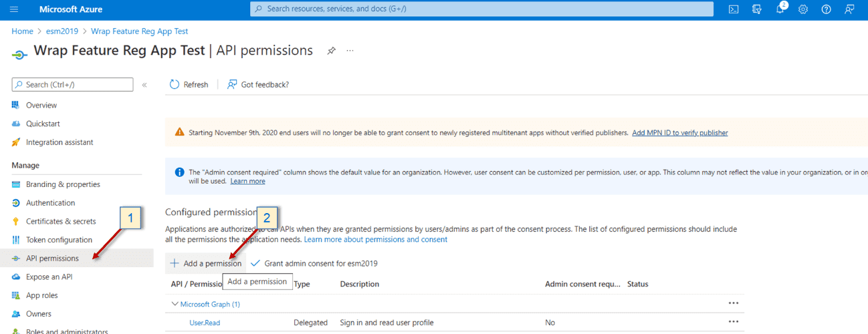Click Admin consent requ... column header
This screenshot has width=868, height=334.
(x=583, y=284)
